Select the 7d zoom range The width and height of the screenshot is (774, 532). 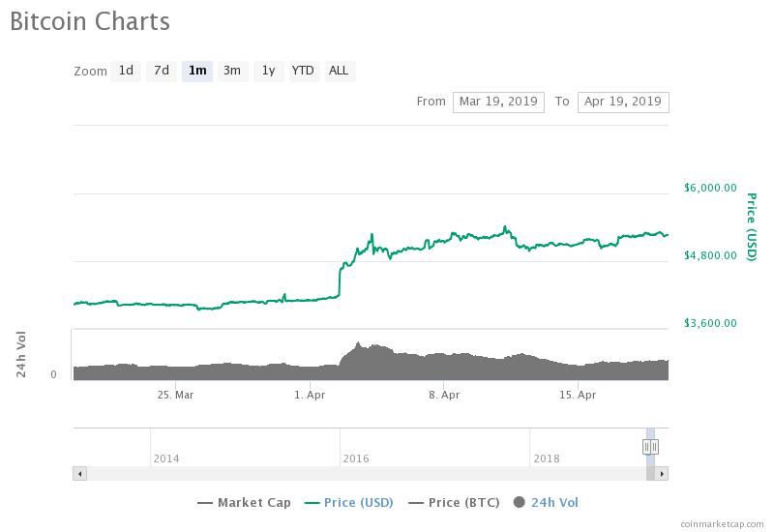click(x=162, y=71)
